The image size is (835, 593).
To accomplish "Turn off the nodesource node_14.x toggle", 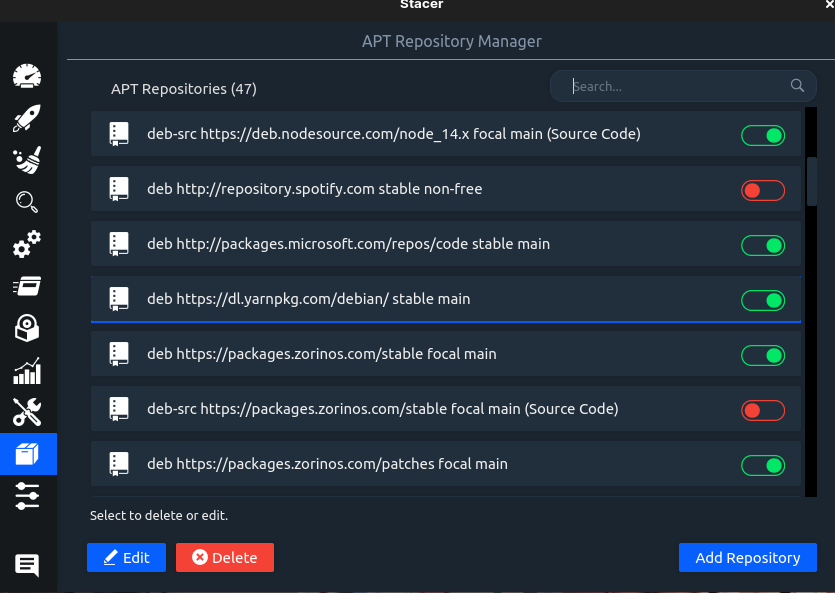I will click(763, 135).
